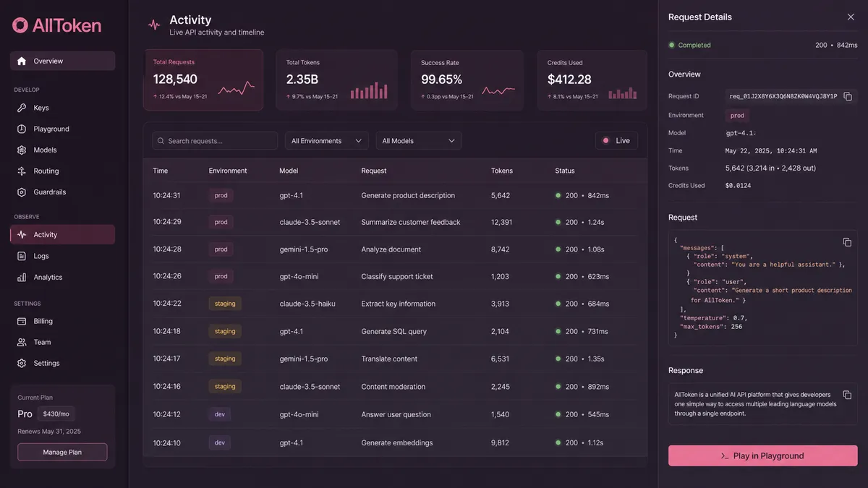Screen dimensions: 868x488
Task: Click the Status column header
Action: coord(565,171)
